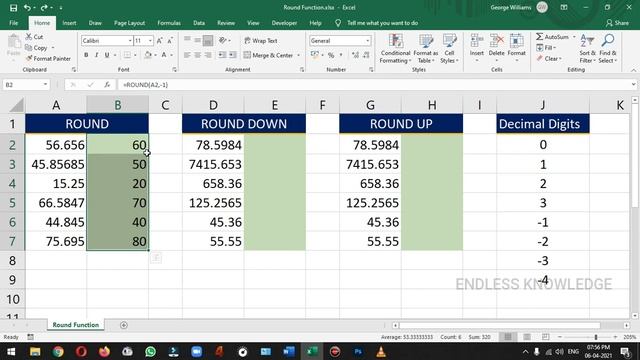Click into the formula bar
The height and width of the screenshot is (360, 640).
click(x=376, y=84)
